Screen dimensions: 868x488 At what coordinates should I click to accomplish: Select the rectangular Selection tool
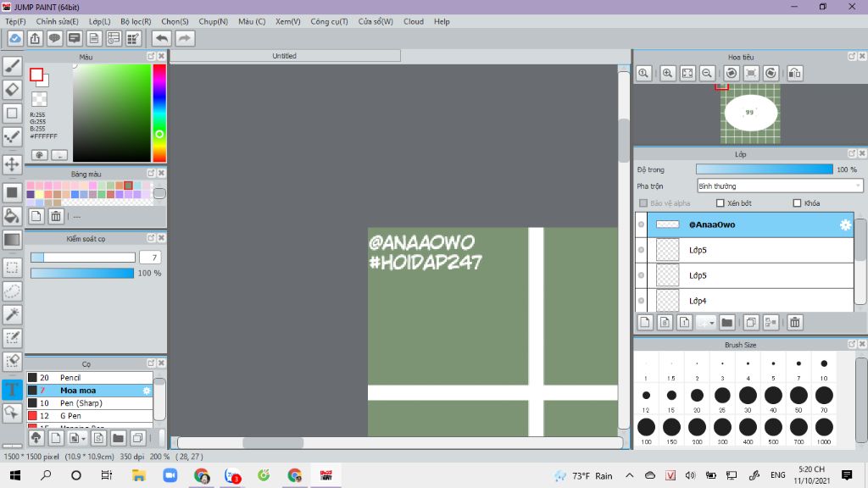point(12,268)
